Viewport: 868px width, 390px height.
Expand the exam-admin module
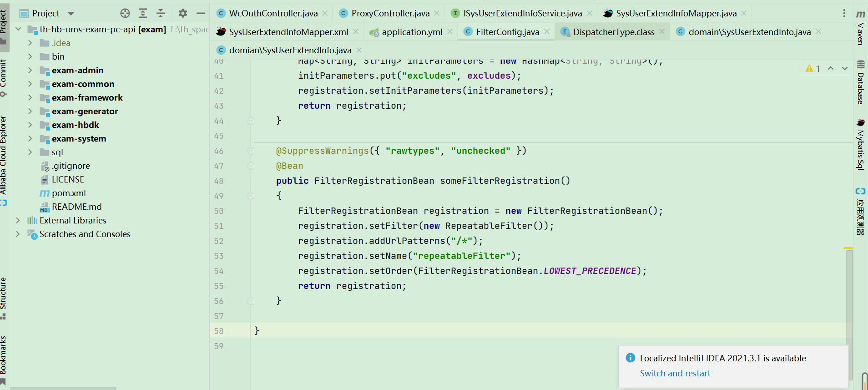tap(30, 70)
